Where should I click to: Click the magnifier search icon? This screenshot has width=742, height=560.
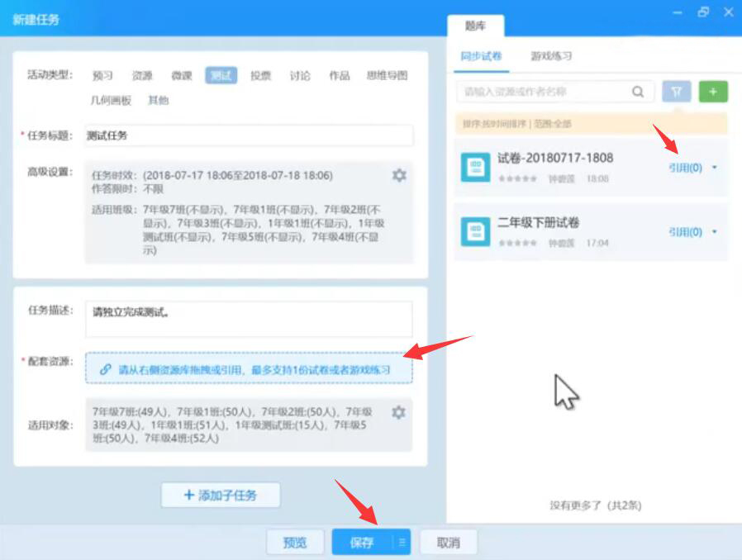(638, 92)
